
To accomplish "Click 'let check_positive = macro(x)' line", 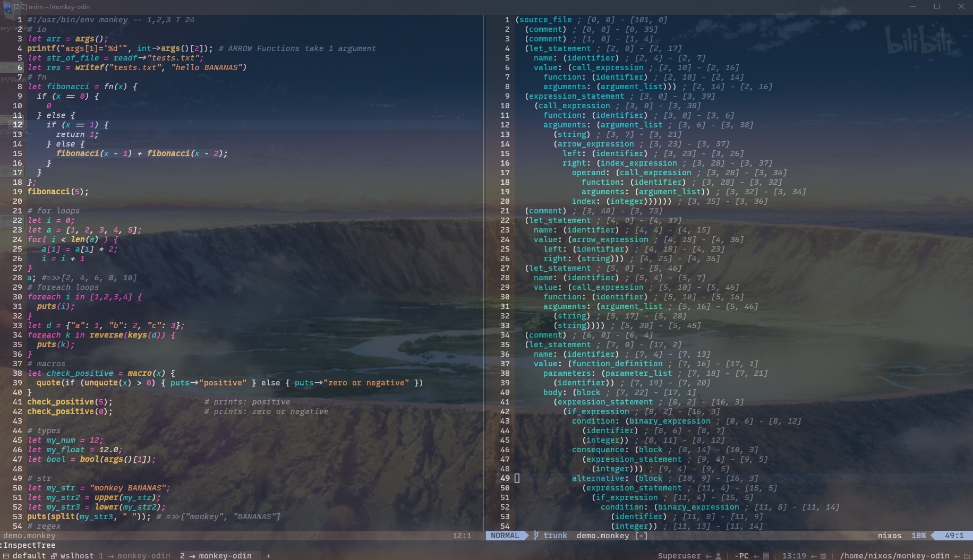I will coord(101,373).
